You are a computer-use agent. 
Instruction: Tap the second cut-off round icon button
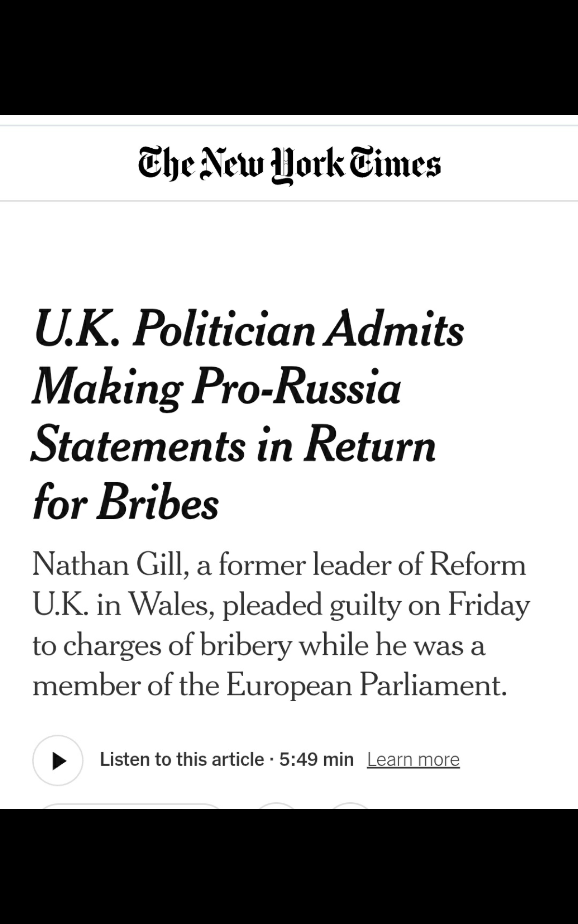pos(351,806)
